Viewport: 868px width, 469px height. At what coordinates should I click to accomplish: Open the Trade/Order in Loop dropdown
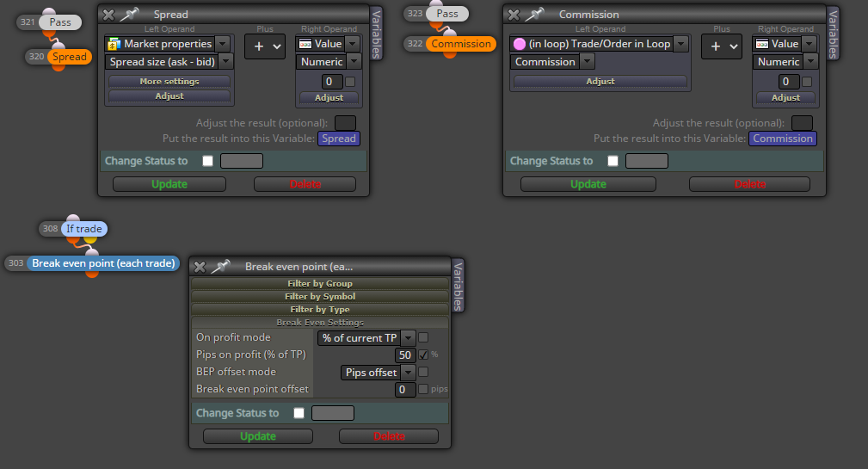point(681,44)
